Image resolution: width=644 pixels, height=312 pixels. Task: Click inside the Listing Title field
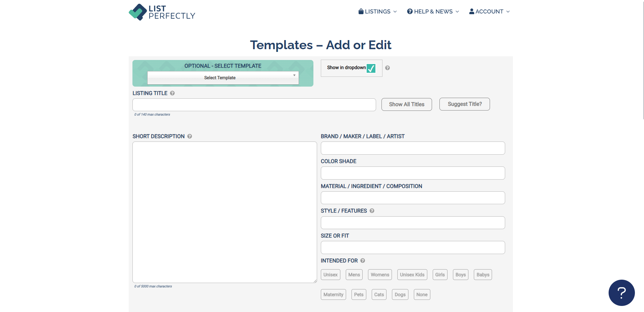(x=254, y=105)
